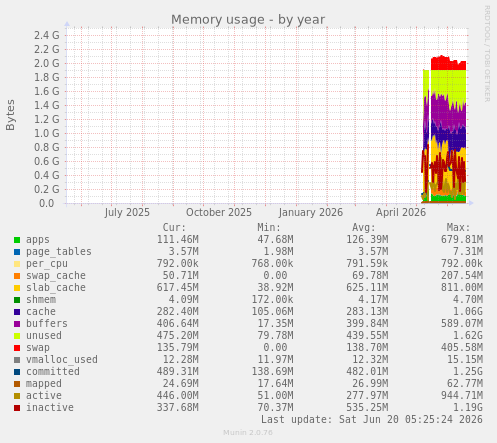Click the purple buffers area in graph
Viewport: 497px width, 443px height.
[443, 112]
